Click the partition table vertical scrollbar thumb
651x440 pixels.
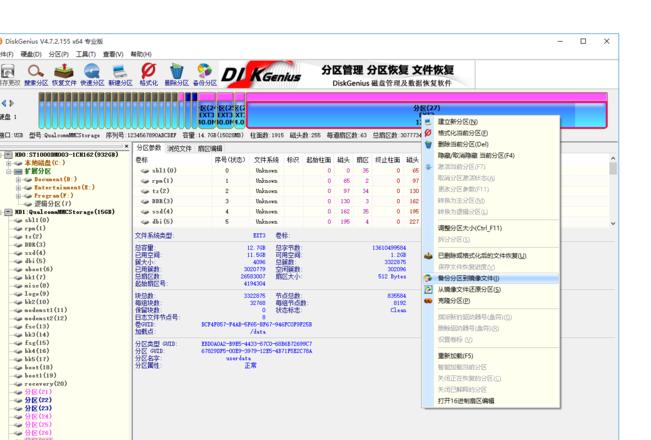tap(613, 168)
